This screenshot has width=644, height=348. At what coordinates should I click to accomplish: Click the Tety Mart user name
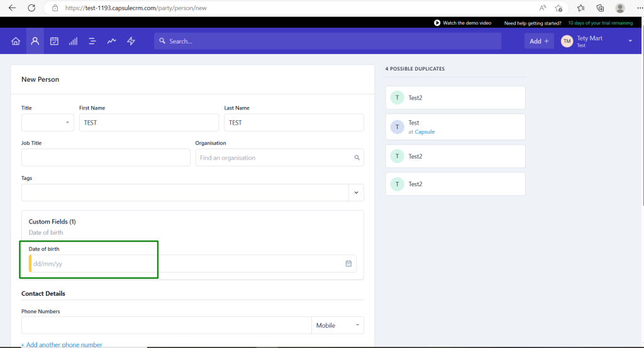pyautogui.click(x=590, y=38)
